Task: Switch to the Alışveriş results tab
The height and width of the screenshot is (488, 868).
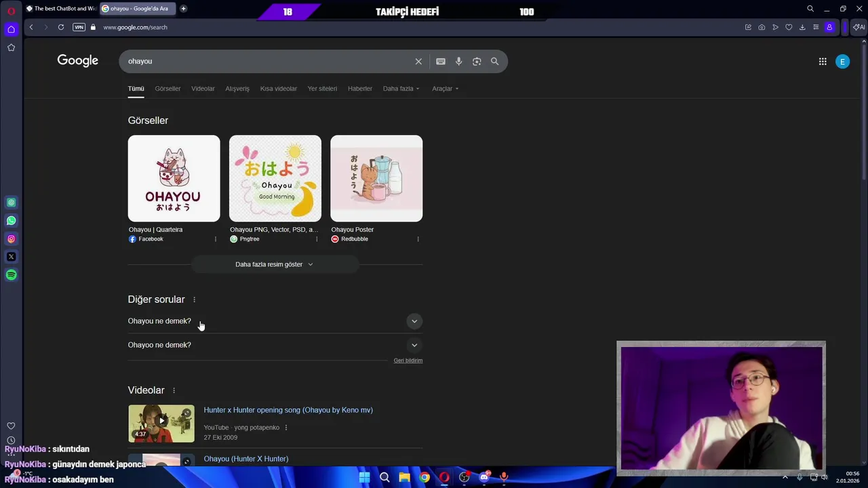Action: pos(237,89)
